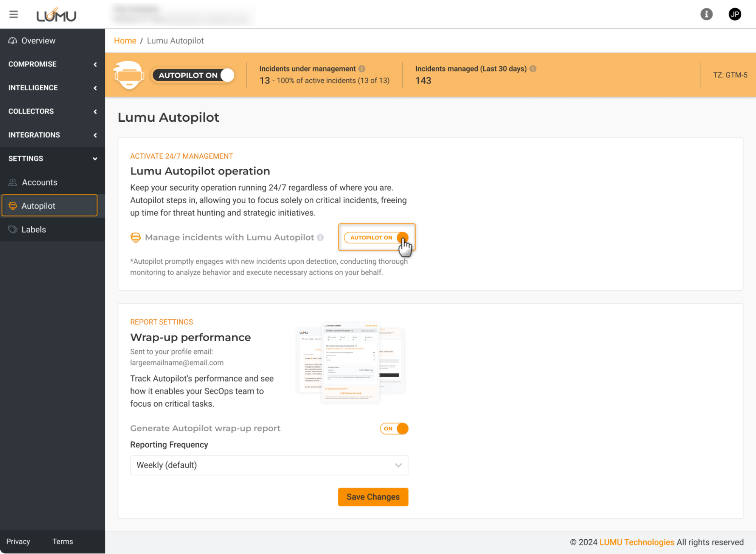Click the Autopilot helmet mascot icon in banner
The width and height of the screenshot is (756, 554).
click(129, 75)
